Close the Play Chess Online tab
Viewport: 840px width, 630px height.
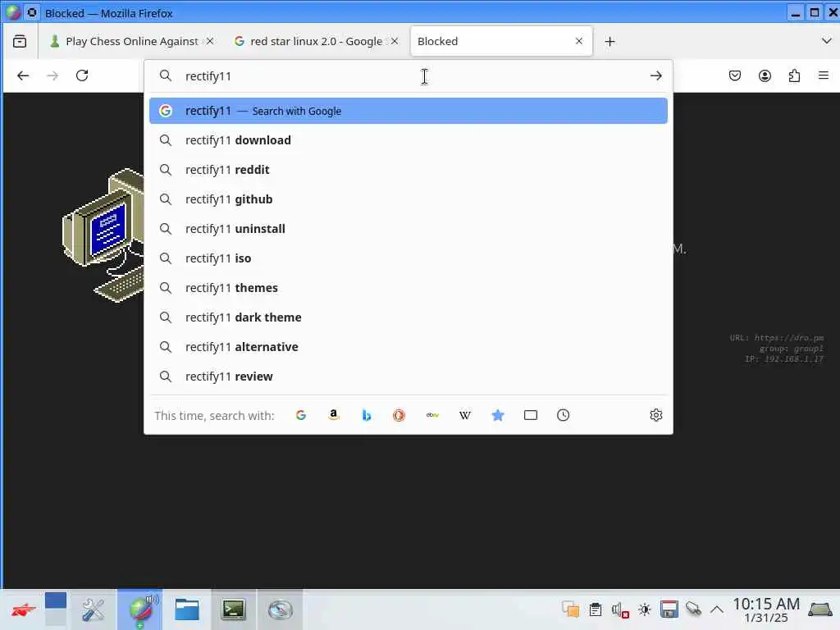pyautogui.click(x=211, y=41)
